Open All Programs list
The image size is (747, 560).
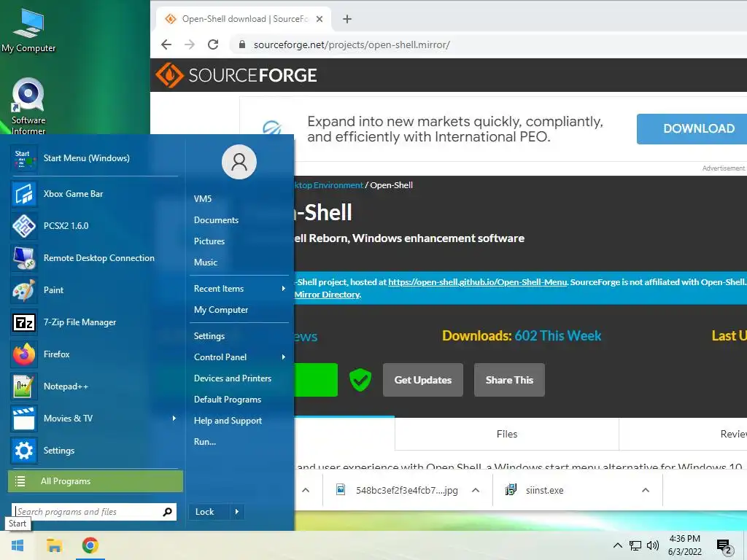point(96,481)
